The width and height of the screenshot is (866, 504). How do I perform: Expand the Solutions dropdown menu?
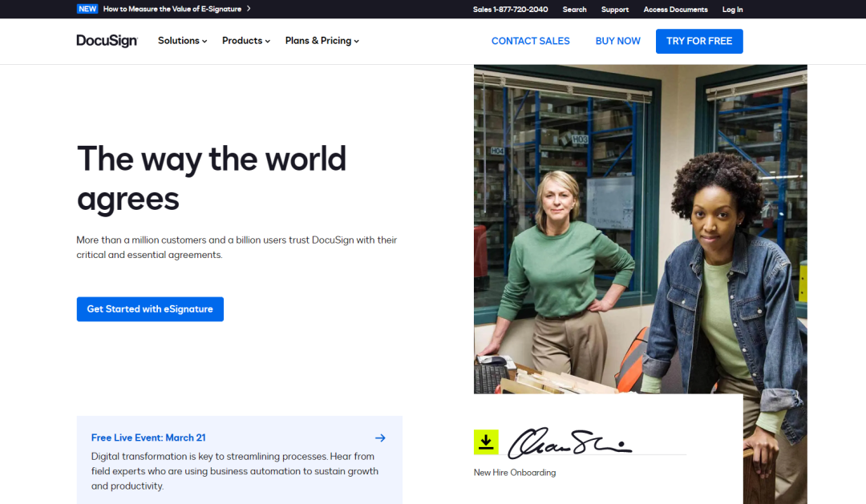[x=182, y=41]
